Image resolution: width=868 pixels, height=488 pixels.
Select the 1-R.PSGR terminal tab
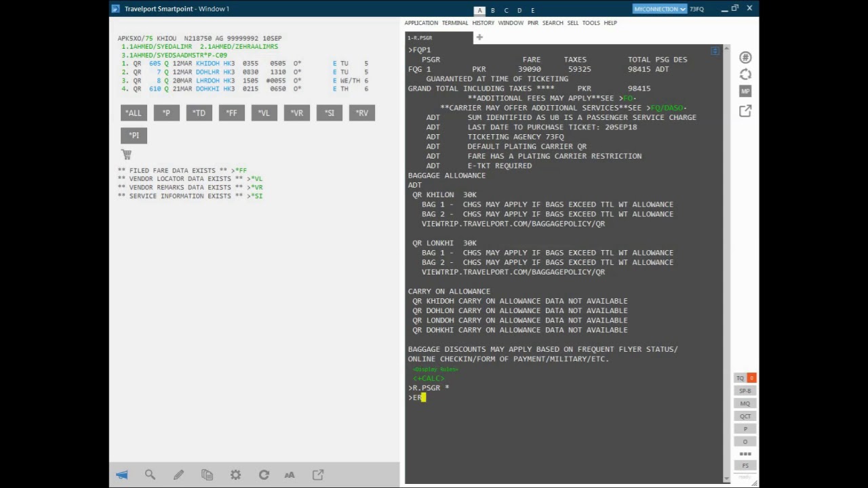click(438, 38)
